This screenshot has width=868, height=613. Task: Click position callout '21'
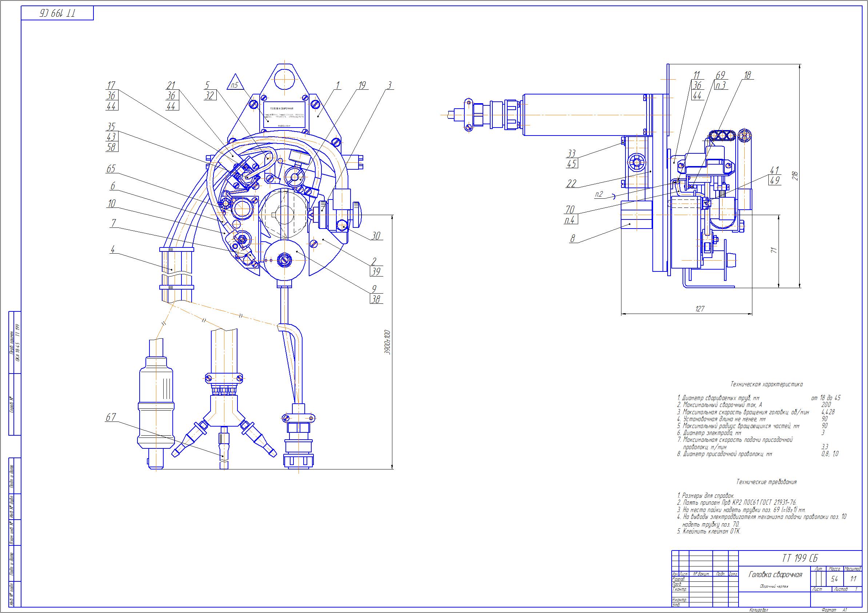pyautogui.click(x=172, y=85)
